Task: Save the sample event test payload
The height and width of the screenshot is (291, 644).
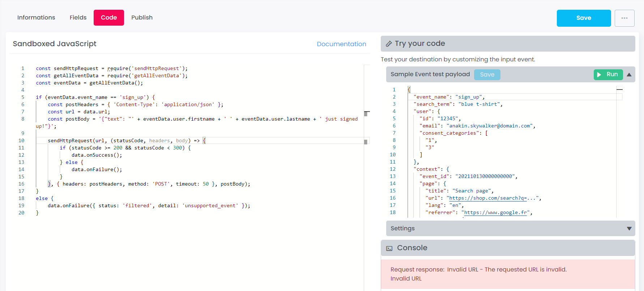Action: [x=487, y=75]
